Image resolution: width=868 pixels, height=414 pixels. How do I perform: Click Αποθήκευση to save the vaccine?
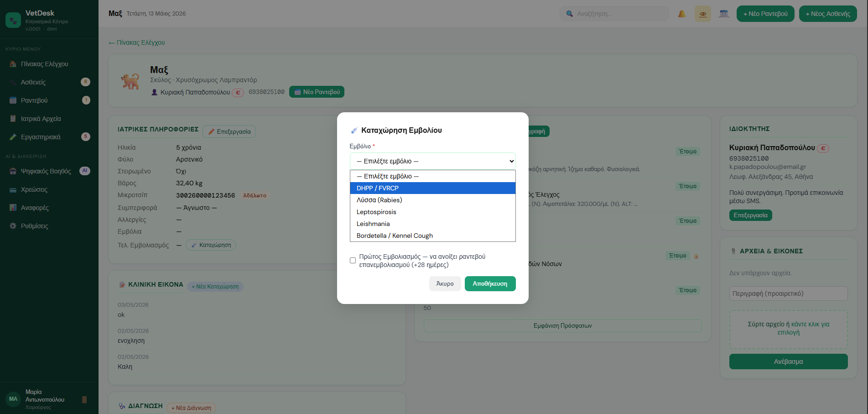[490, 283]
